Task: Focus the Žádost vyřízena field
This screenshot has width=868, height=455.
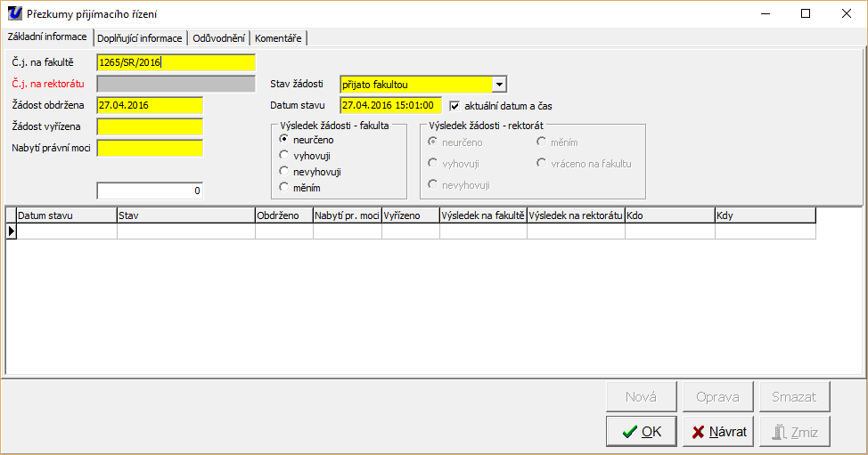Action: click(150, 126)
